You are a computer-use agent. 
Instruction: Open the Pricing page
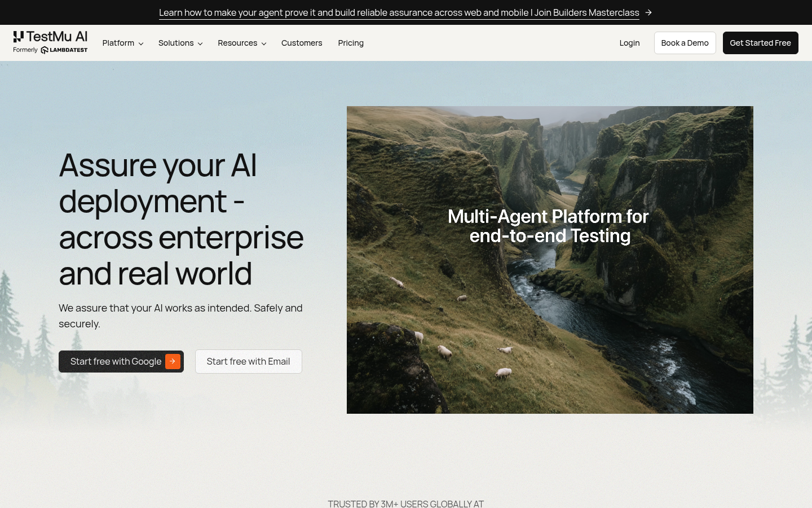pyautogui.click(x=351, y=43)
